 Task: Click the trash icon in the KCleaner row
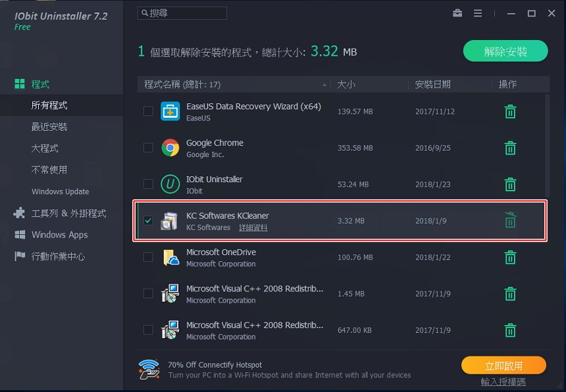point(510,220)
